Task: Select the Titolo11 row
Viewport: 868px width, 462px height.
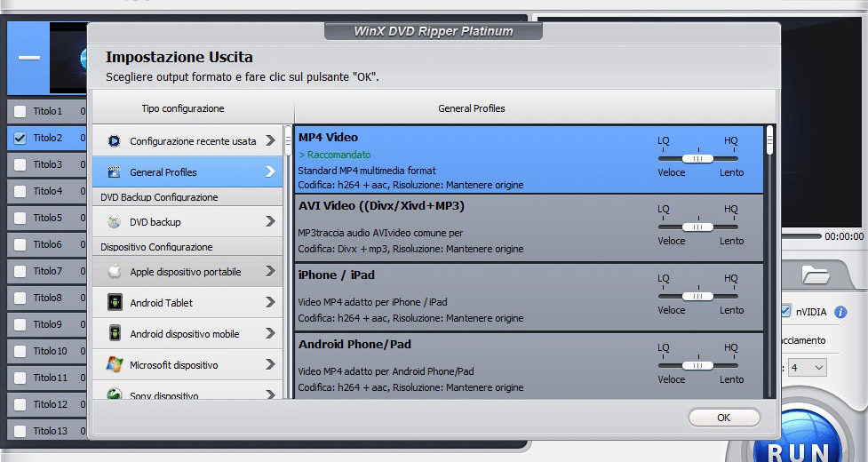Action: coord(46,378)
